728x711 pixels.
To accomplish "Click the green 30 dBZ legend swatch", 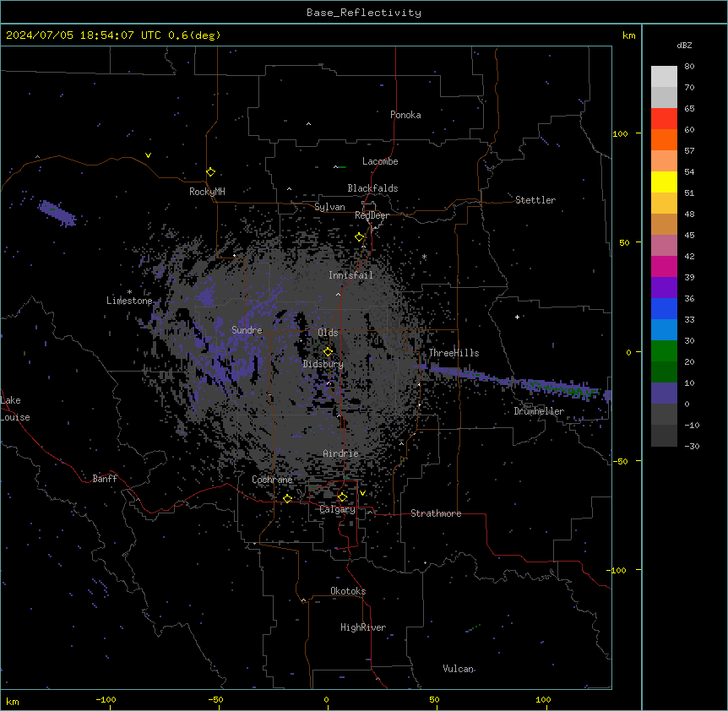I will (664, 351).
